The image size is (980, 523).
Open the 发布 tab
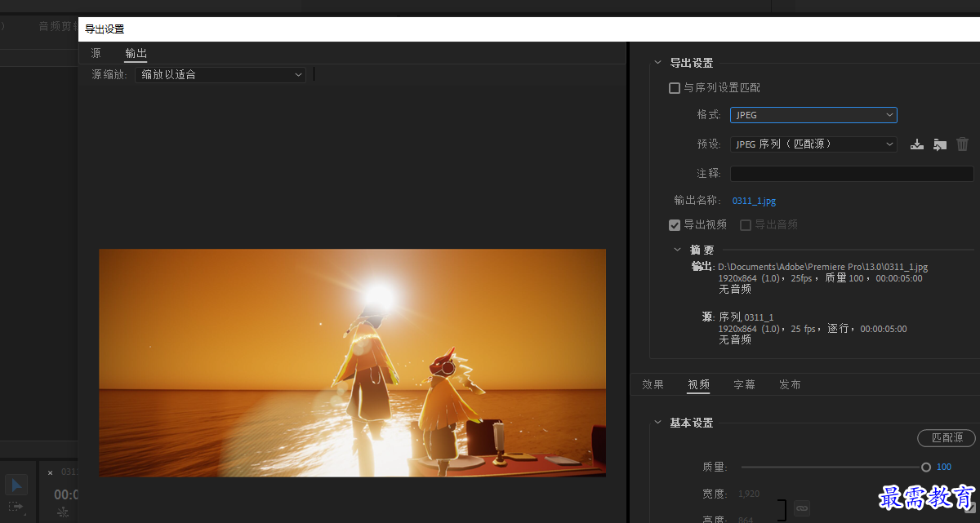[790, 384]
